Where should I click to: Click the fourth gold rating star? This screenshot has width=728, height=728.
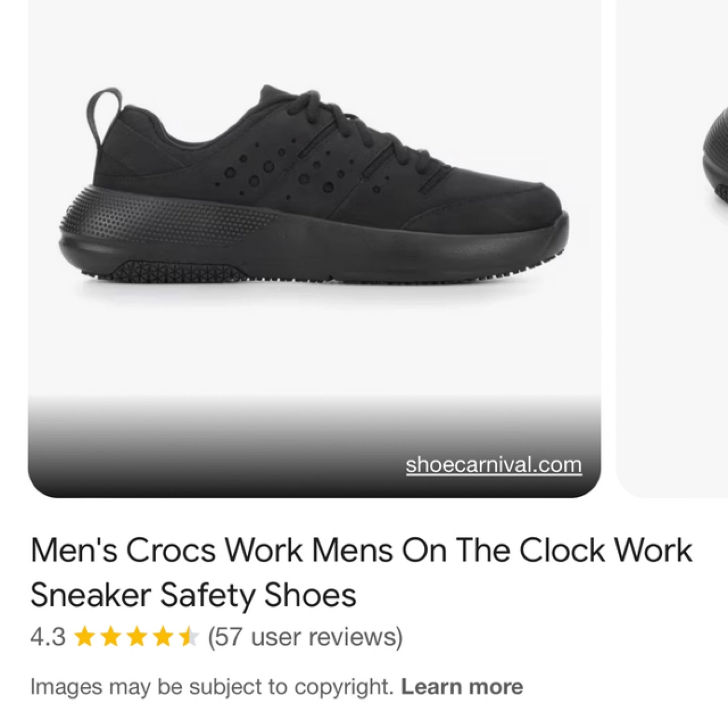[x=163, y=637]
